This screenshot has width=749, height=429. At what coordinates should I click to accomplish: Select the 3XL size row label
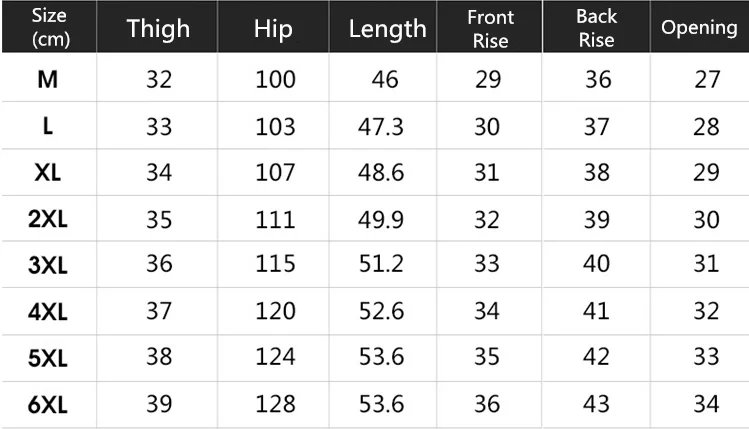[x=48, y=265]
